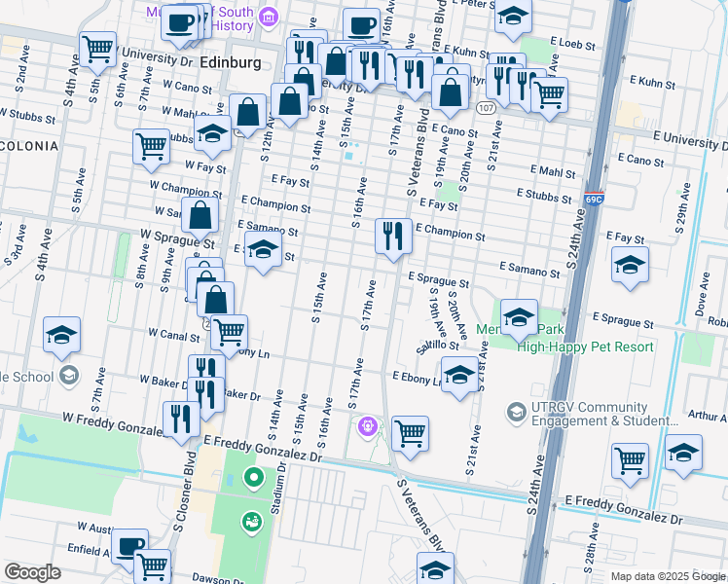Open the school marker at Memorial Park
The image size is (728, 584).
519,318
